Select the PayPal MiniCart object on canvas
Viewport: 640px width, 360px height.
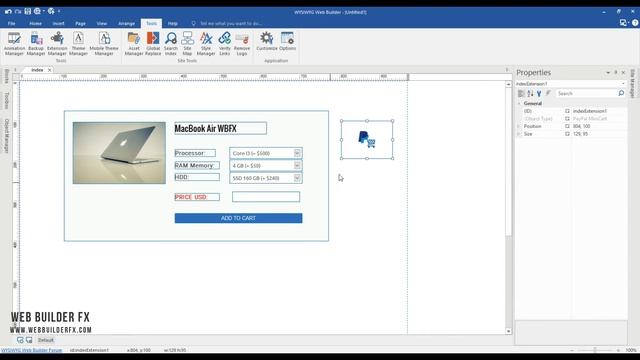(x=367, y=140)
